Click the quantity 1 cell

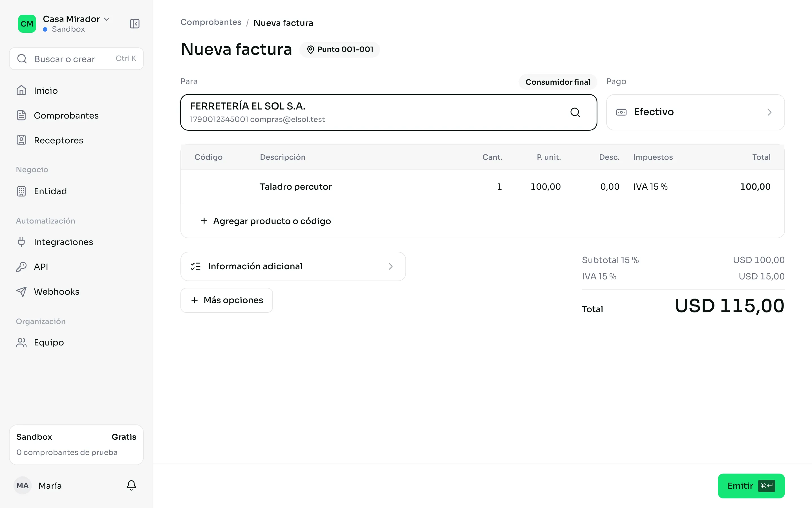tap(499, 187)
